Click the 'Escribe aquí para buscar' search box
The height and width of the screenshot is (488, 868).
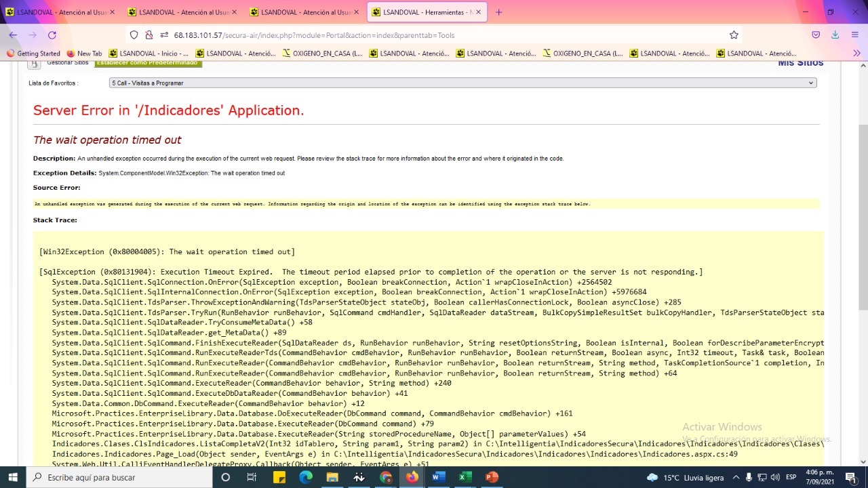pos(119,477)
